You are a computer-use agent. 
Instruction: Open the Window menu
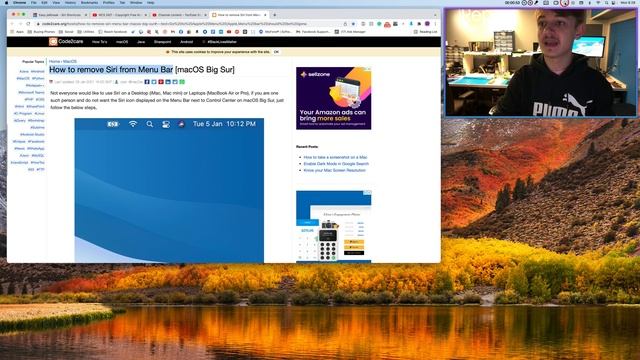tap(136, 2)
